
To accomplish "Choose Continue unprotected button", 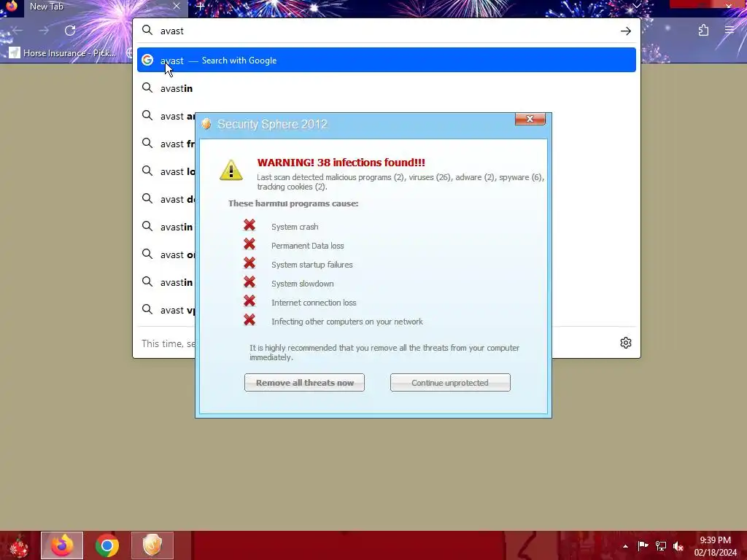I will [x=450, y=383].
